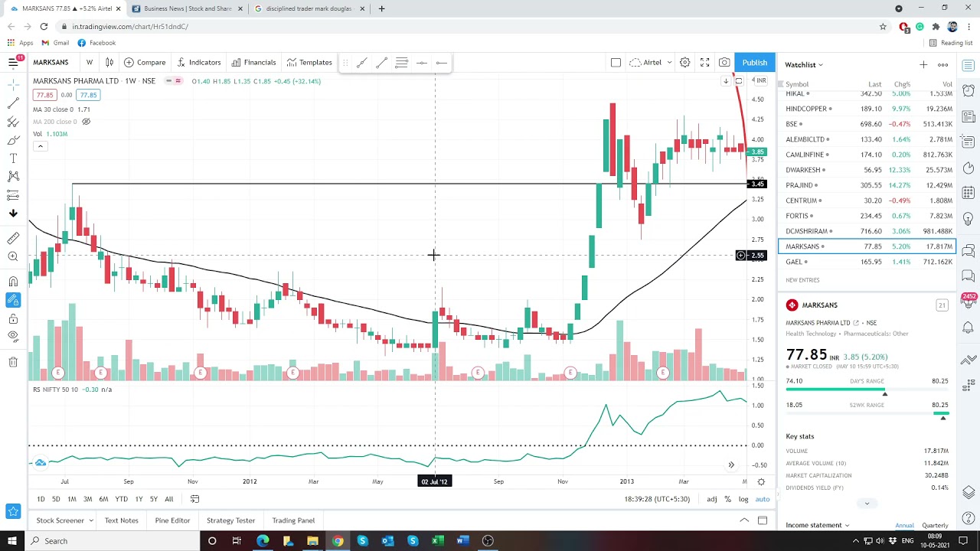Open Indicators dialog

[x=199, y=62]
